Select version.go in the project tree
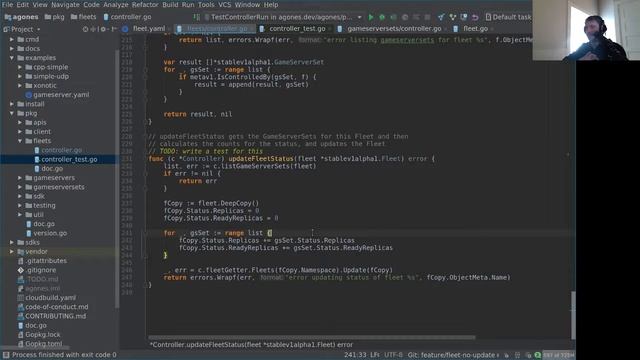Image resolution: width=640 pixels, height=360 pixels. click(x=50, y=233)
